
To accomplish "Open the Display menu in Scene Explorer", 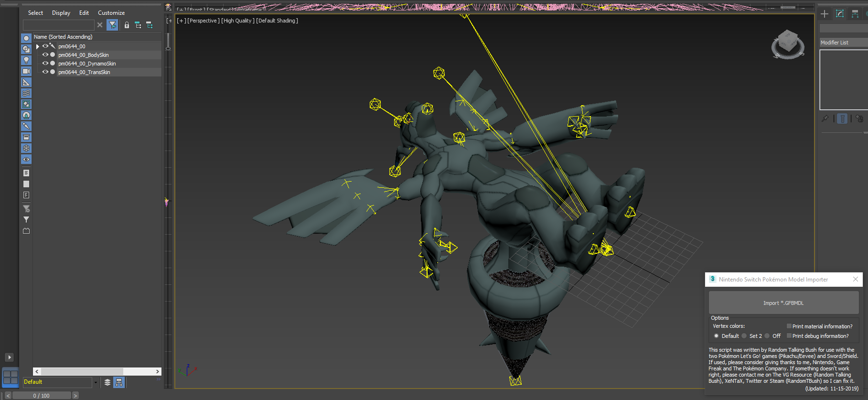I will (61, 13).
